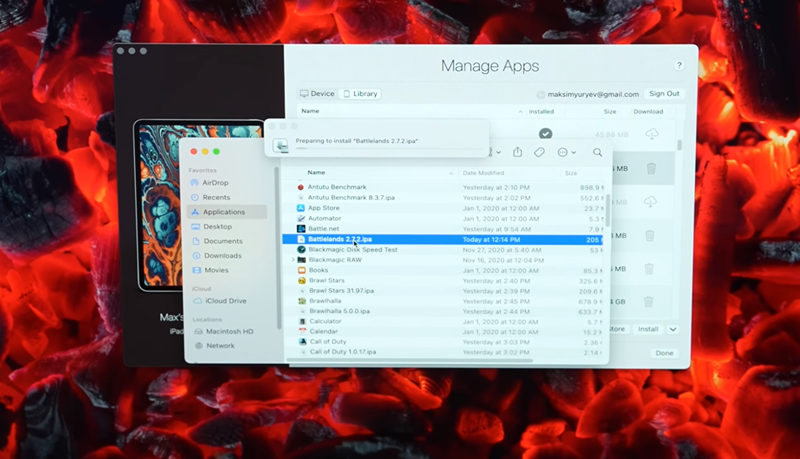Open the Finder more actions dropdown
This screenshot has width=800, height=459.
point(566,152)
